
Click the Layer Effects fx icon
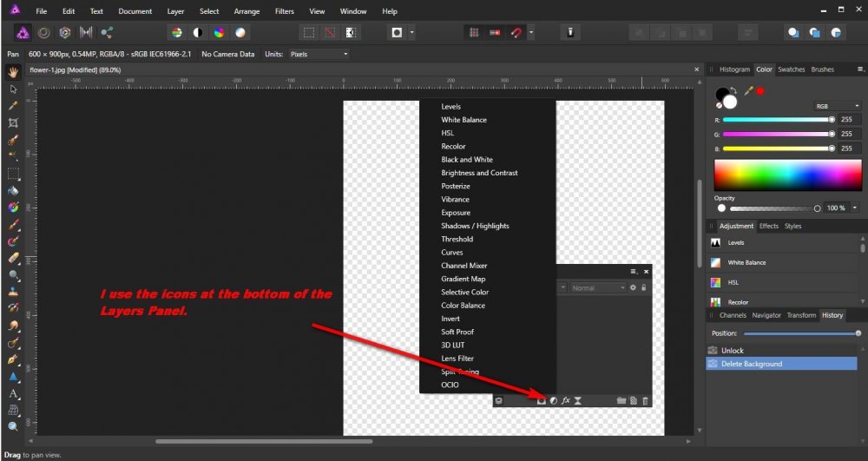[x=564, y=400]
